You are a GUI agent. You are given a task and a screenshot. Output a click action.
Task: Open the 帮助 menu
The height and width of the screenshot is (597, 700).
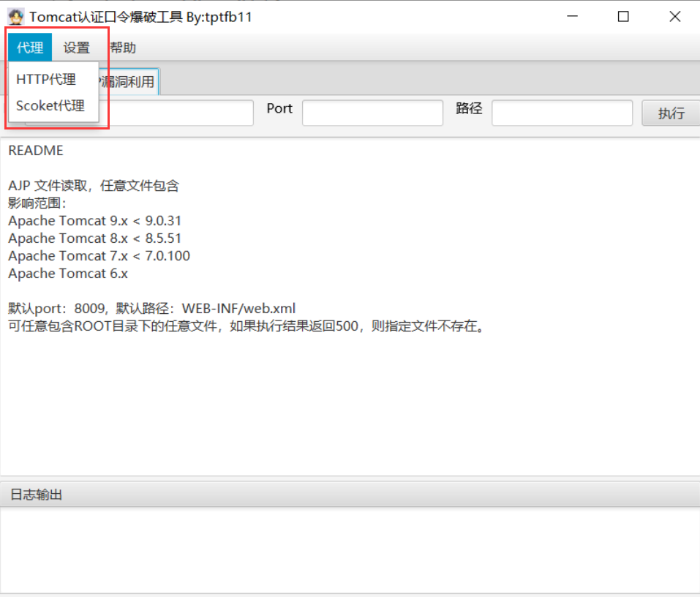(123, 48)
